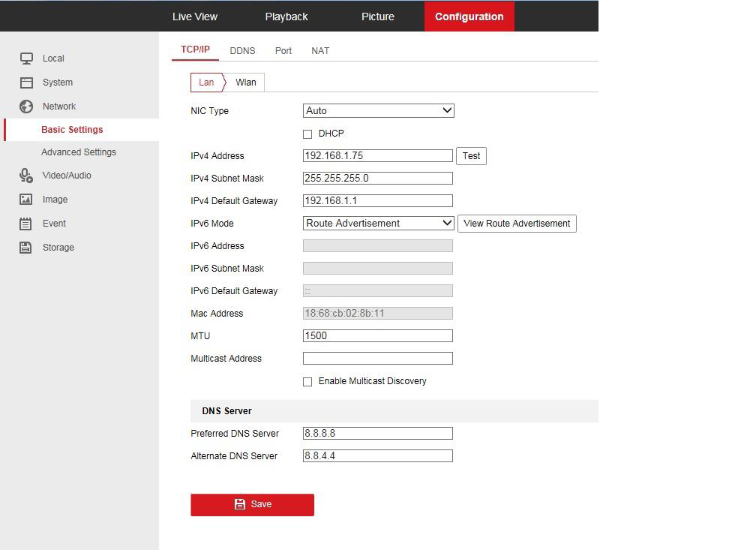Focus the MTU input field

tap(377, 336)
